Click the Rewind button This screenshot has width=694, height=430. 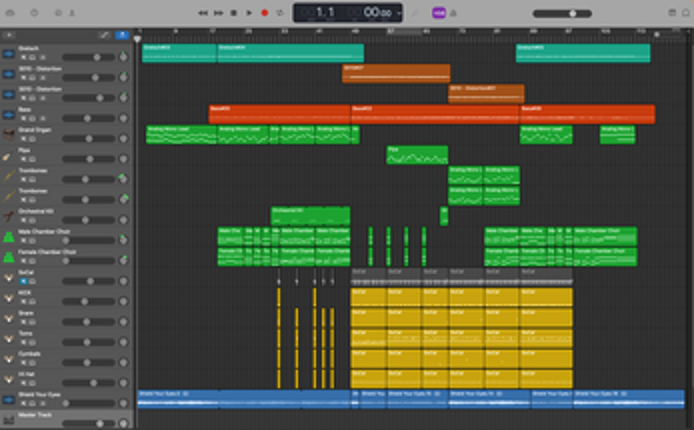[x=203, y=13]
